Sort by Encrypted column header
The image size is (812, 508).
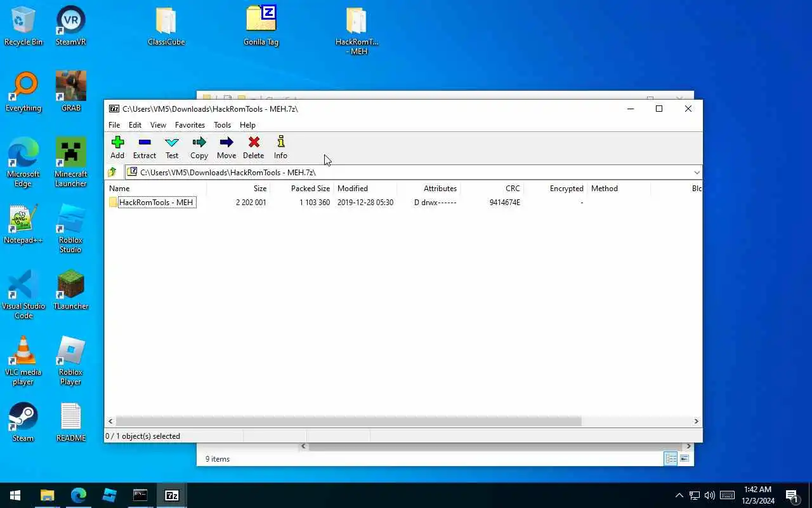click(555, 189)
